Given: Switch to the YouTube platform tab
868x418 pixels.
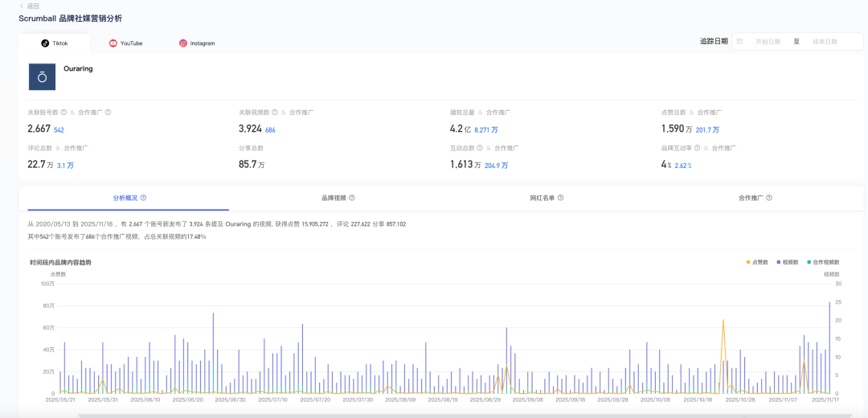Looking at the screenshot, I should 125,43.
